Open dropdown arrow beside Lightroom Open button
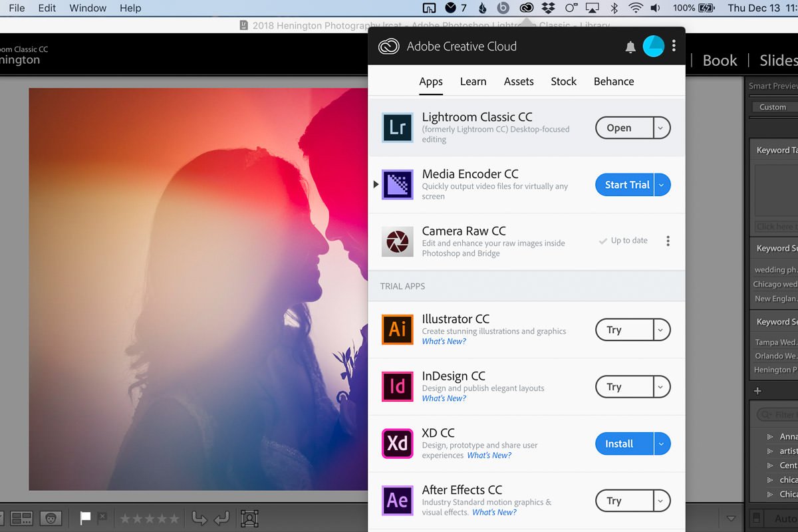The image size is (798, 532). [660, 128]
